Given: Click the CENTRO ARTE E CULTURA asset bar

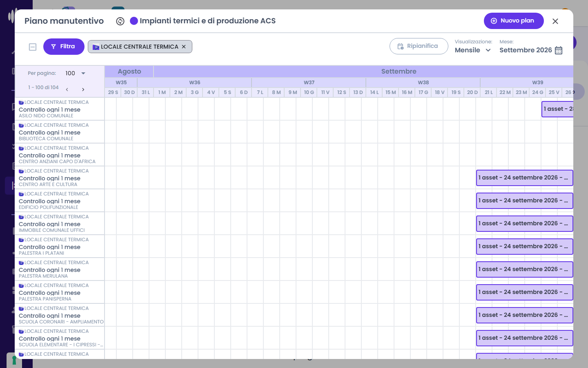Looking at the screenshot, I should (525, 178).
